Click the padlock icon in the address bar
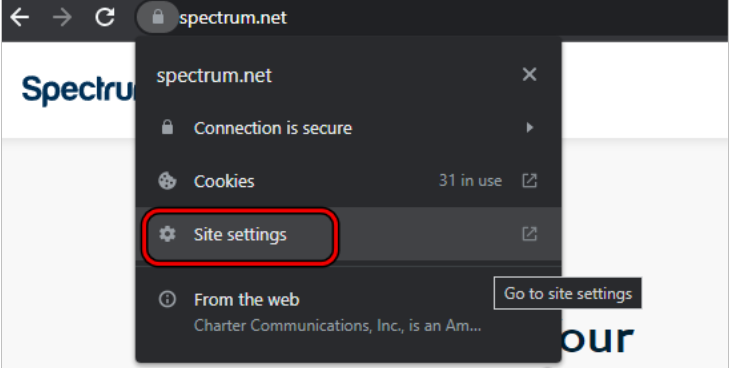The image size is (729, 368). [158, 18]
